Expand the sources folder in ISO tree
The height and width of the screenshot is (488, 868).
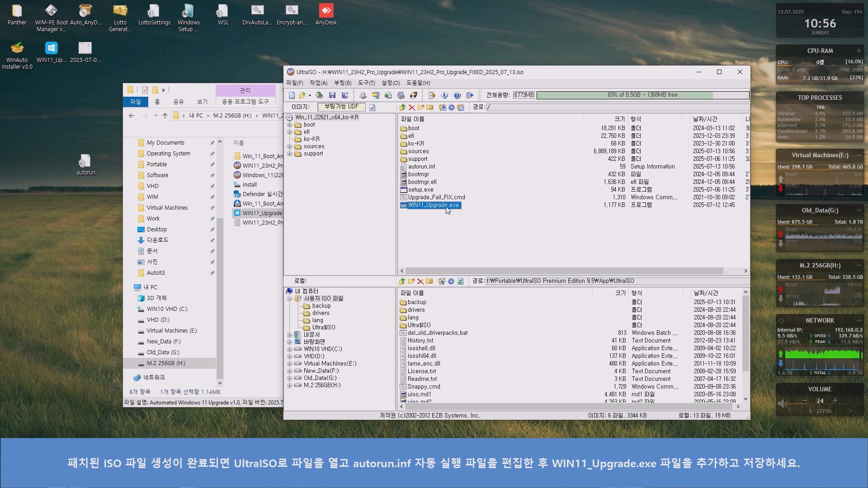click(290, 146)
